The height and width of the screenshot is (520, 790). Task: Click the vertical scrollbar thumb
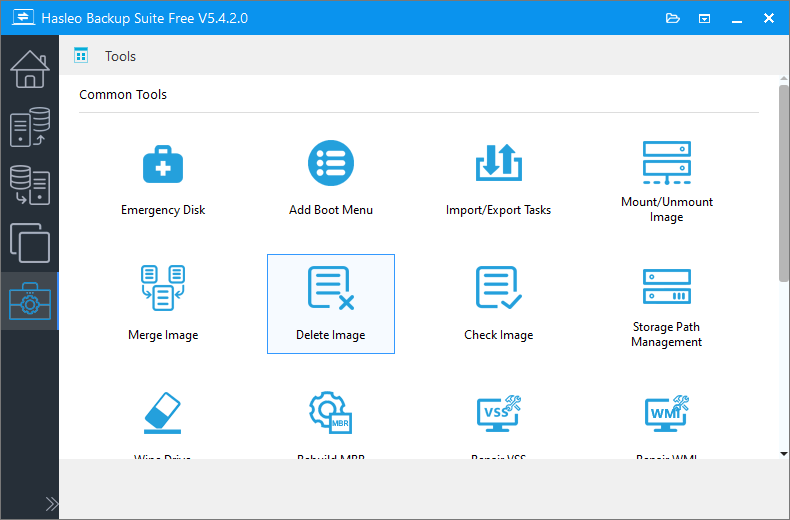pyautogui.click(x=783, y=183)
